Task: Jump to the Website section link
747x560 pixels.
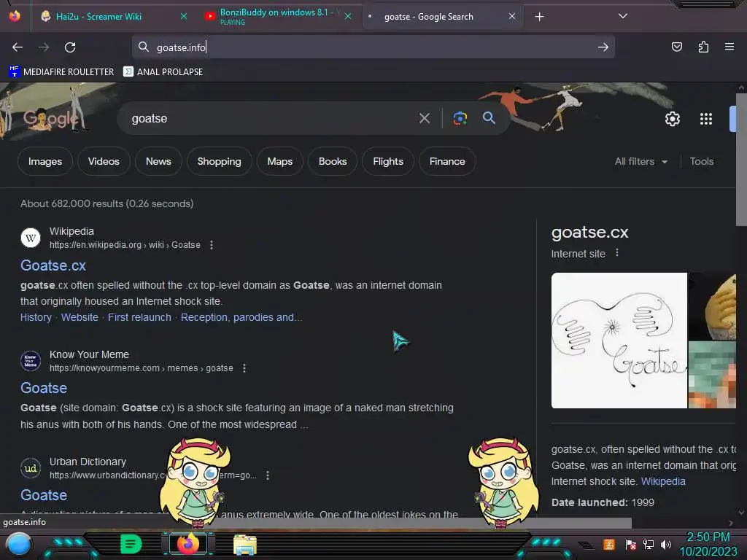Action: 80,317
